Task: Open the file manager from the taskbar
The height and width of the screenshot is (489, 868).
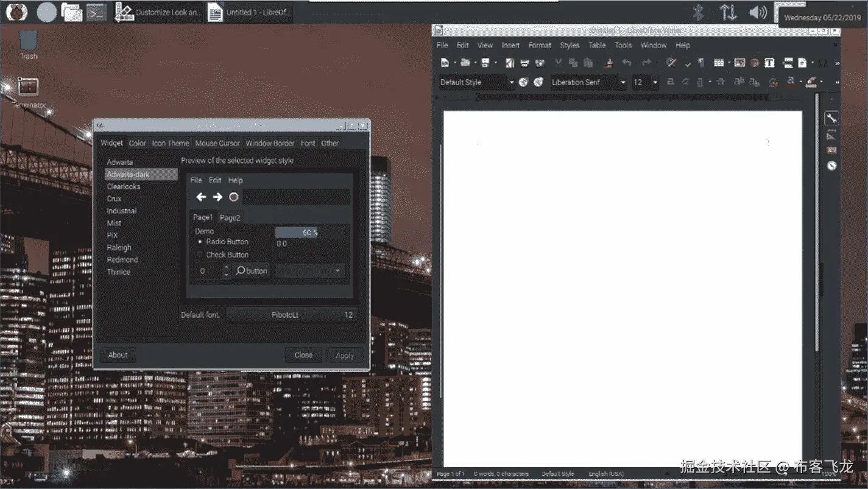Action: tap(71, 12)
